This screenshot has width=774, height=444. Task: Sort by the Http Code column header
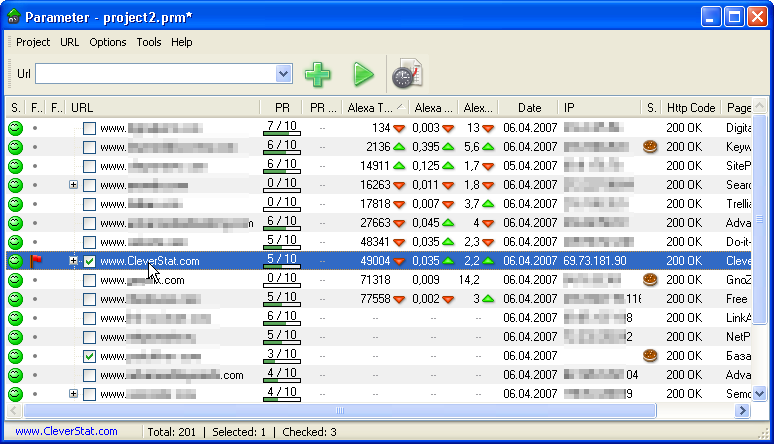tap(691, 108)
